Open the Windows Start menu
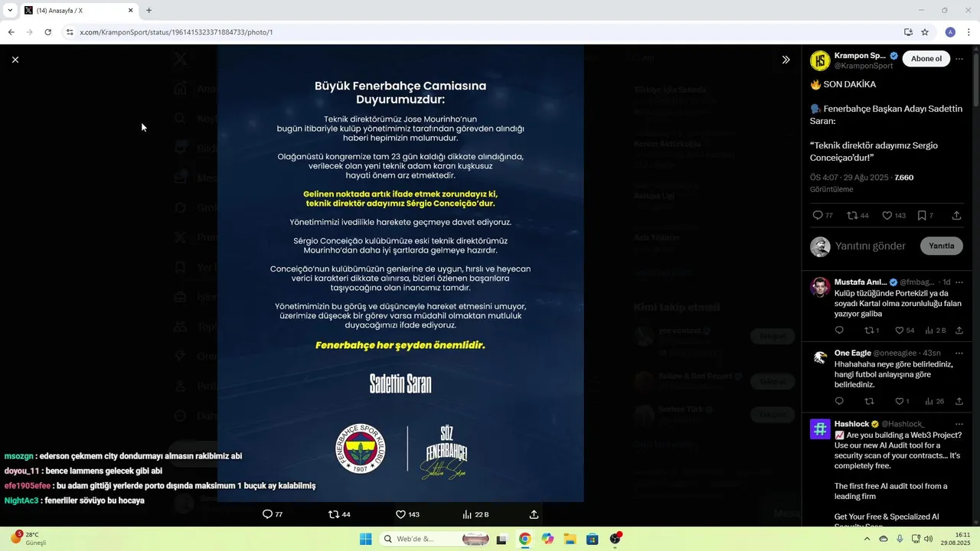This screenshot has height=551, width=980. point(366,539)
